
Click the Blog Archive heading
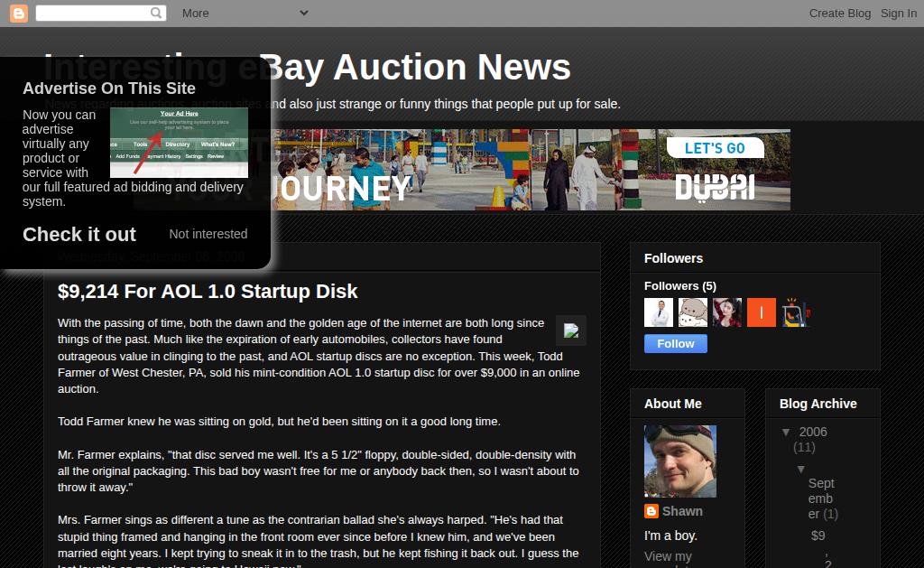tap(818, 404)
